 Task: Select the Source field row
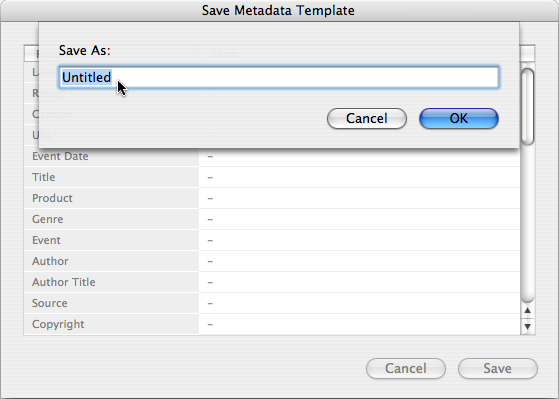[272, 303]
